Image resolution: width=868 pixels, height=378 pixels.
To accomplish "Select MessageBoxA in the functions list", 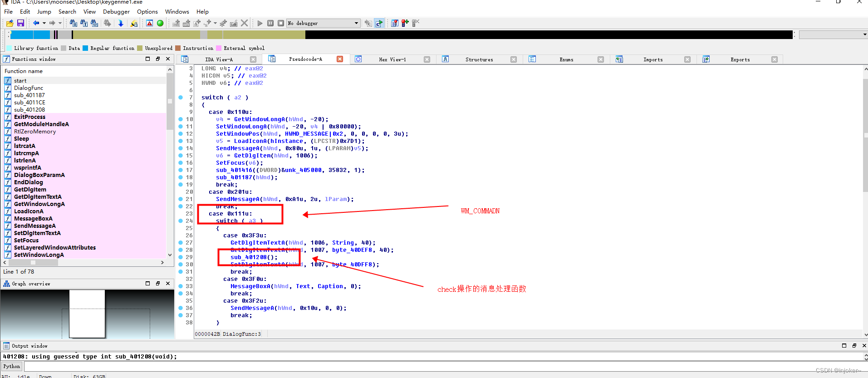I will coord(85,219).
